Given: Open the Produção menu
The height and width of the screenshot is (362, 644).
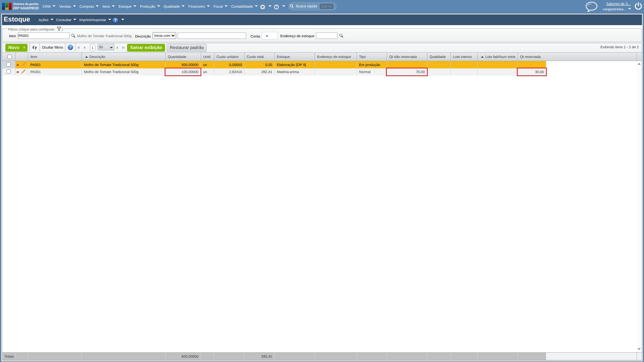Looking at the screenshot, I should (x=150, y=6).
